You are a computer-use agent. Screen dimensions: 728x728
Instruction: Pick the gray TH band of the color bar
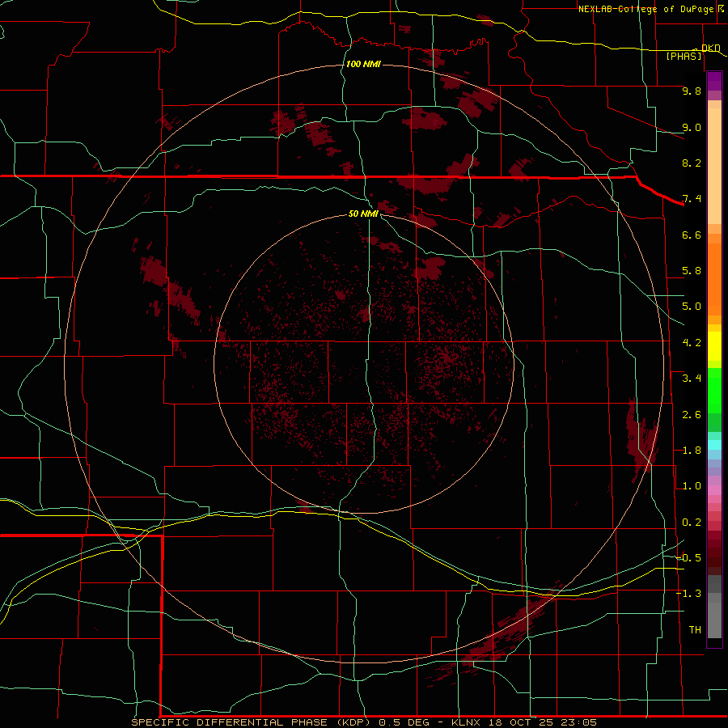tap(714, 620)
